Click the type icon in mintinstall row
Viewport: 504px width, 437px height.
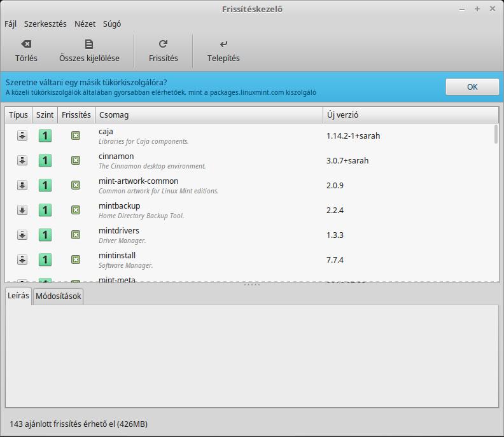tap(22, 260)
